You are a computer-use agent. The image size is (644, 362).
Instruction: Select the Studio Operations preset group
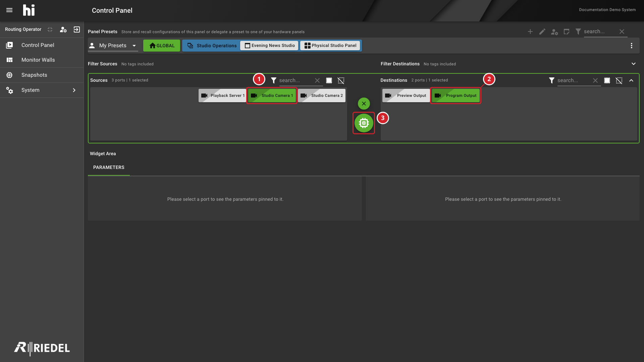(212, 46)
